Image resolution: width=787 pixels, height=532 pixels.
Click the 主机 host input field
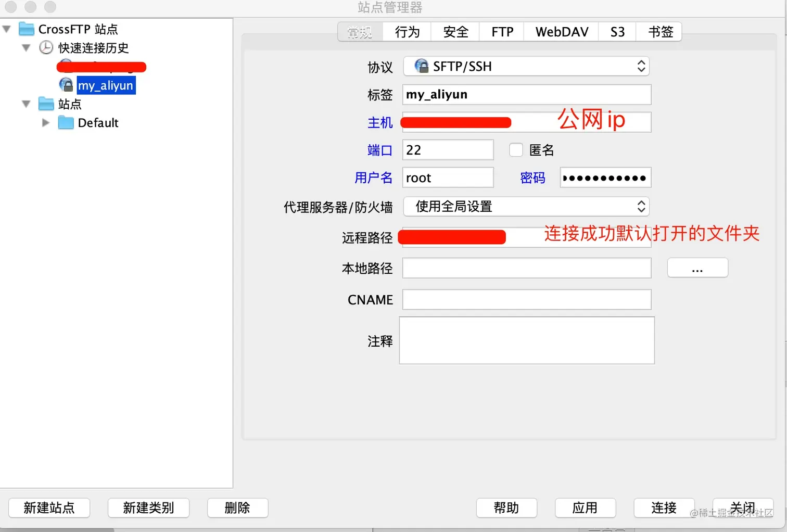pyautogui.click(x=527, y=122)
